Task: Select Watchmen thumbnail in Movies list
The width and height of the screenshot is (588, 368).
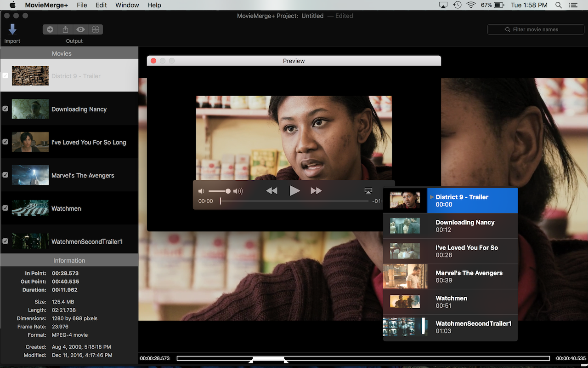Action: point(30,208)
